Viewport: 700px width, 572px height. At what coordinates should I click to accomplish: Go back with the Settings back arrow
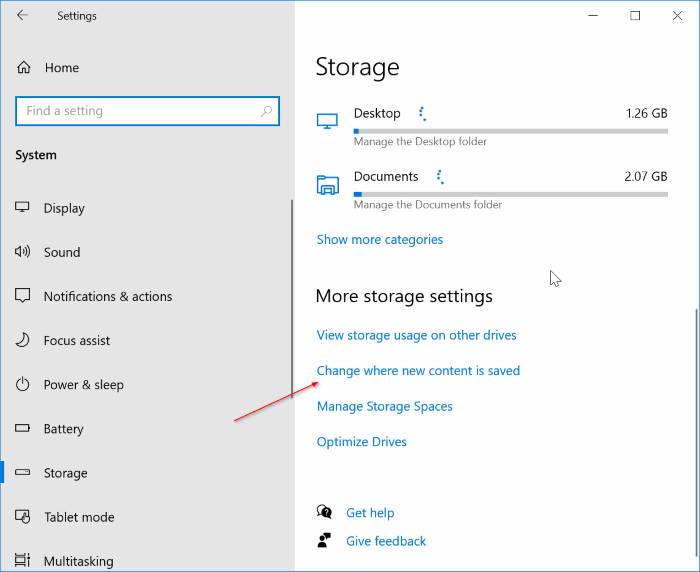pyautogui.click(x=22, y=16)
